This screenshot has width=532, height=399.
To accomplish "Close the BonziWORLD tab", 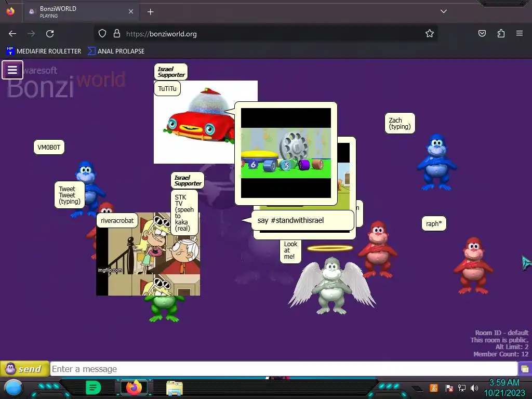I will click(x=131, y=11).
